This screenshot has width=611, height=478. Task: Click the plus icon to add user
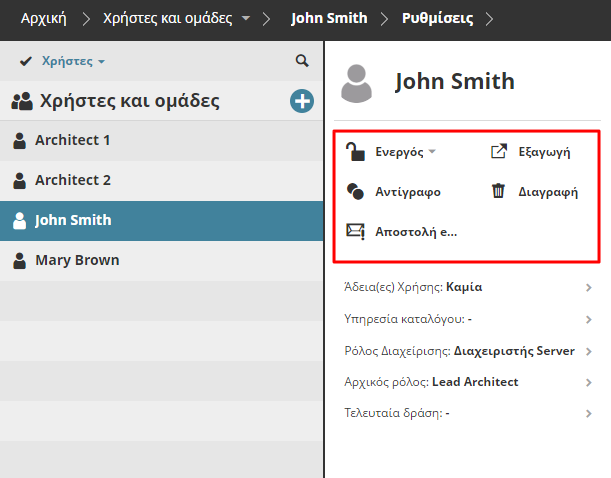click(301, 101)
